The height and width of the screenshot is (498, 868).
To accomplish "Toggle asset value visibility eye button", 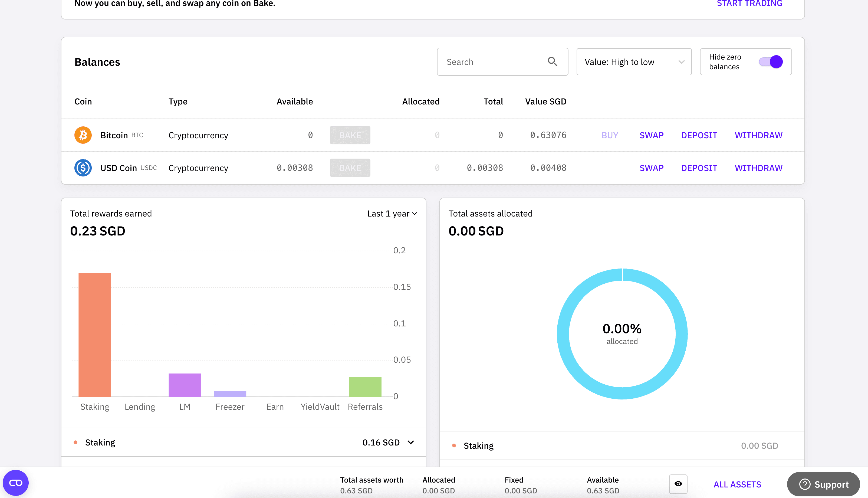I will coord(678,484).
